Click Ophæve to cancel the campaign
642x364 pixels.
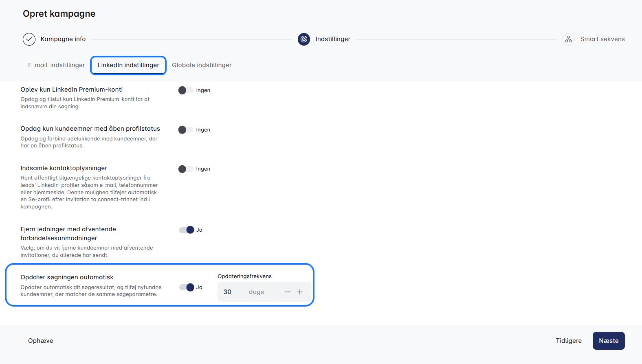click(41, 341)
